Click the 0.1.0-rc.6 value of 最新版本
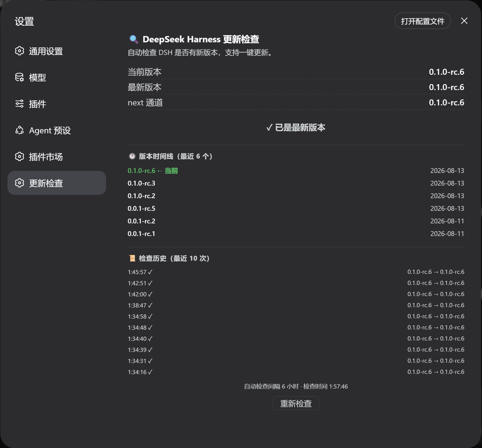 click(x=447, y=87)
